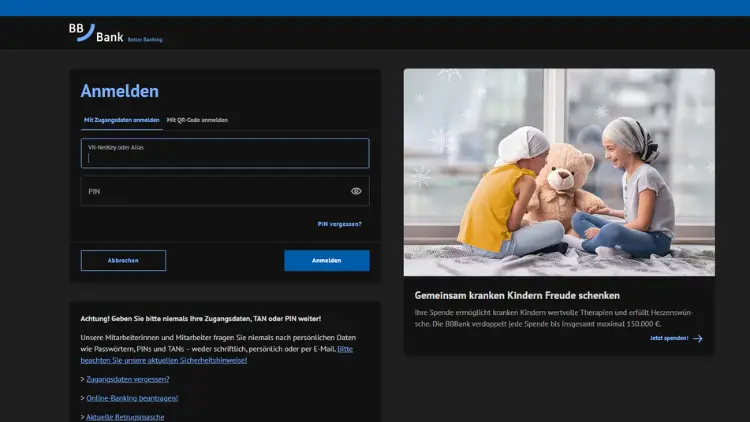This screenshot has height=422, width=750.
Task: Click into the PIN input field
Action: (x=225, y=191)
